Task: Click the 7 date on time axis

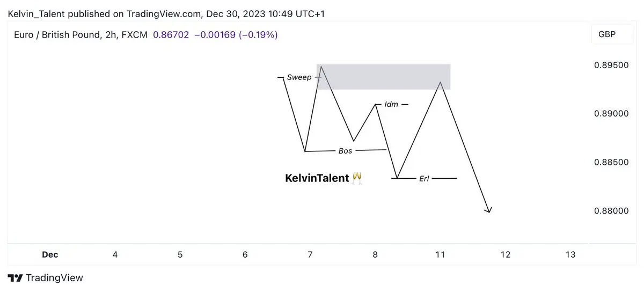Action: tap(310, 254)
